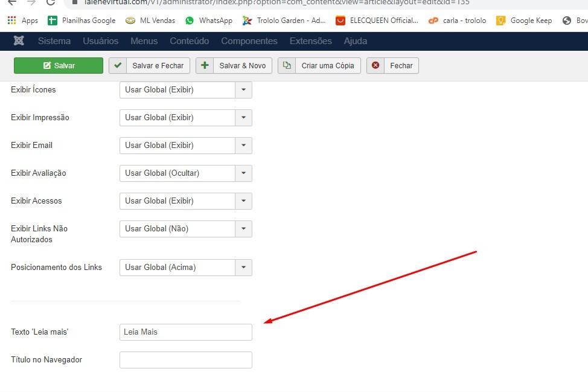Click the Texto 'Leia mais' label
The width and height of the screenshot is (588, 392).
tap(40, 332)
